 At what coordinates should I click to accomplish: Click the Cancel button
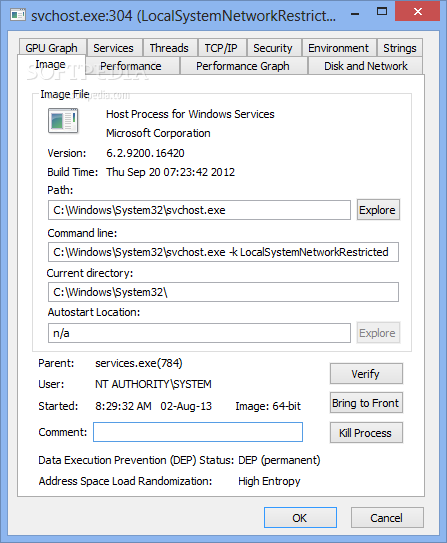(x=387, y=518)
